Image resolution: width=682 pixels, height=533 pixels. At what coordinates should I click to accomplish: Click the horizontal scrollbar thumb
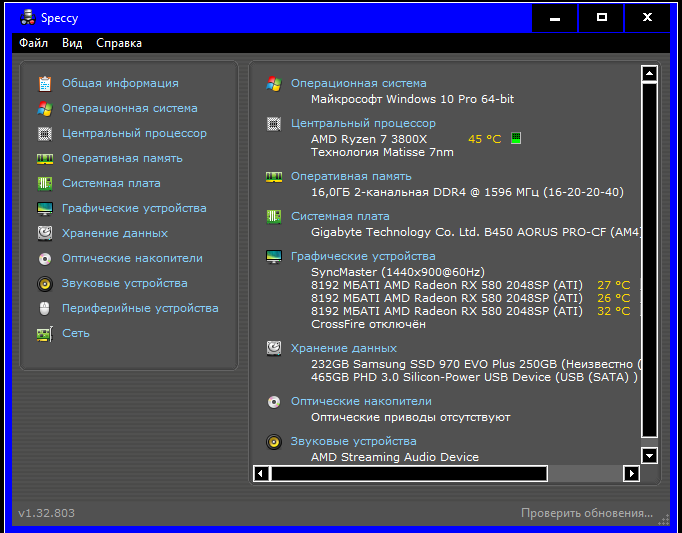pos(409,473)
